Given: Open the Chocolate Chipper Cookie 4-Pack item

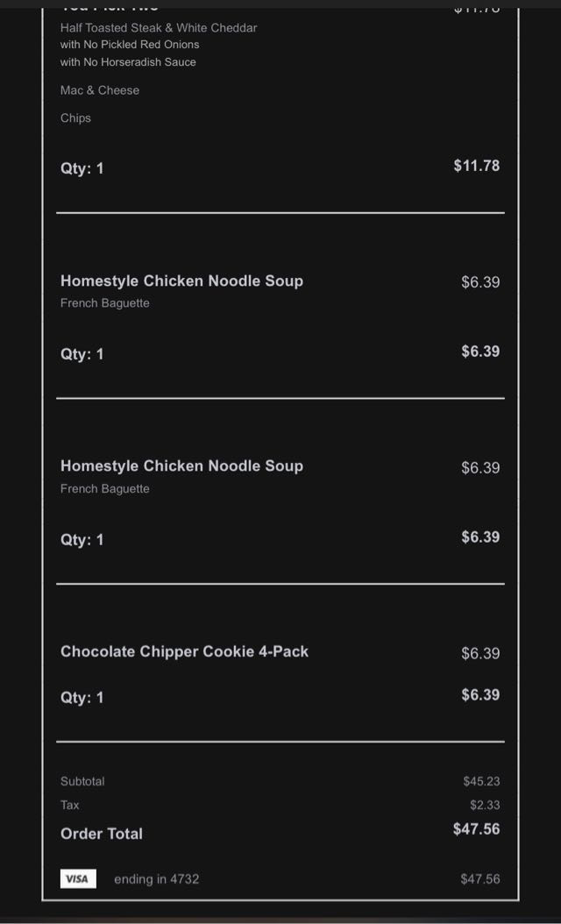Looking at the screenshot, I should click(x=184, y=651).
